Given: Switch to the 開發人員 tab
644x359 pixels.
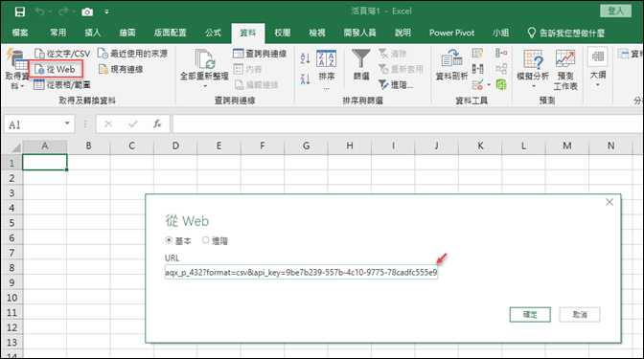Looking at the screenshot, I should click(359, 33).
